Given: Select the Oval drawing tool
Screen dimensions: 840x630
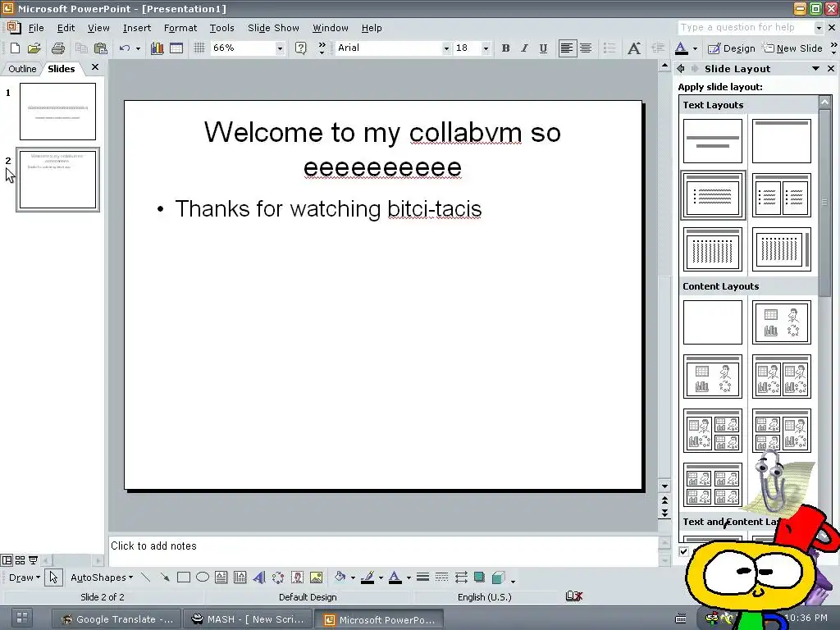Looking at the screenshot, I should coord(203,577).
